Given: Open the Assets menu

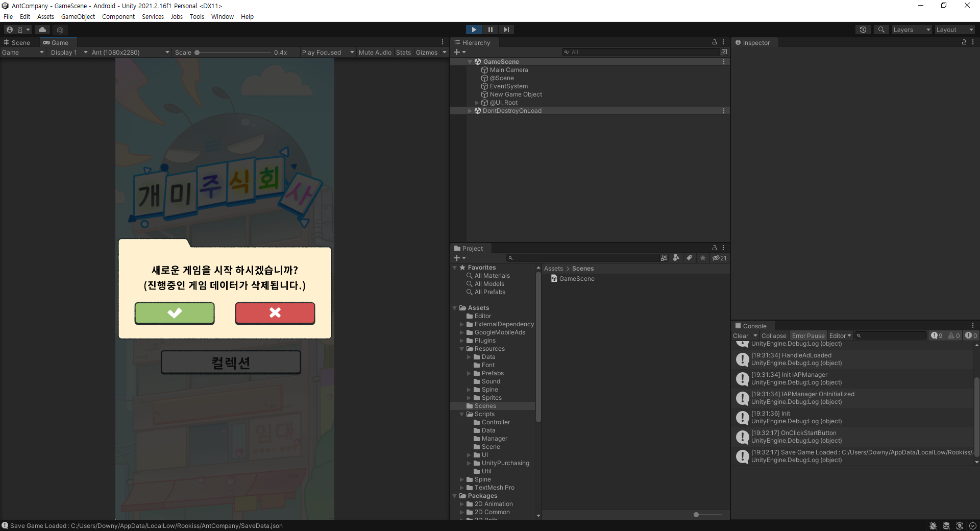Looking at the screenshot, I should [x=45, y=16].
